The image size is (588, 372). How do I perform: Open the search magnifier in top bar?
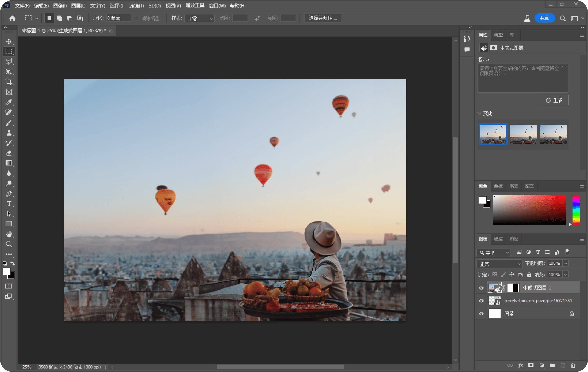(563, 18)
